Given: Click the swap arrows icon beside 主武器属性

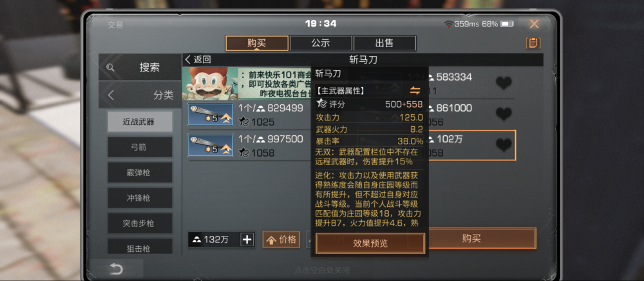Looking at the screenshot, I should click(x=415, y=91).
